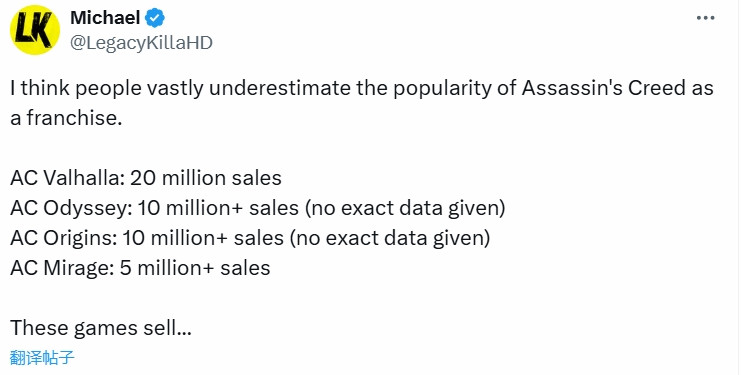Select the "a franchise." text line
741x375 pixels.
(x=66, y=118)
